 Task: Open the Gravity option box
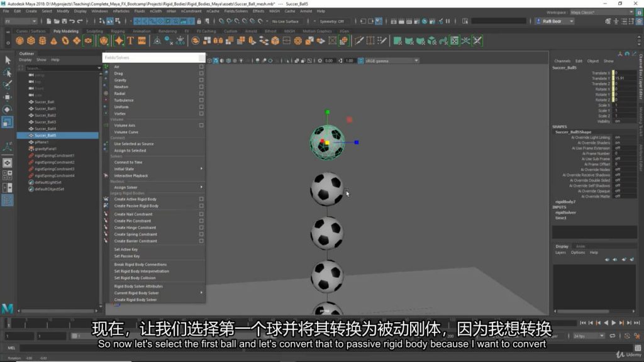(201, 80)
